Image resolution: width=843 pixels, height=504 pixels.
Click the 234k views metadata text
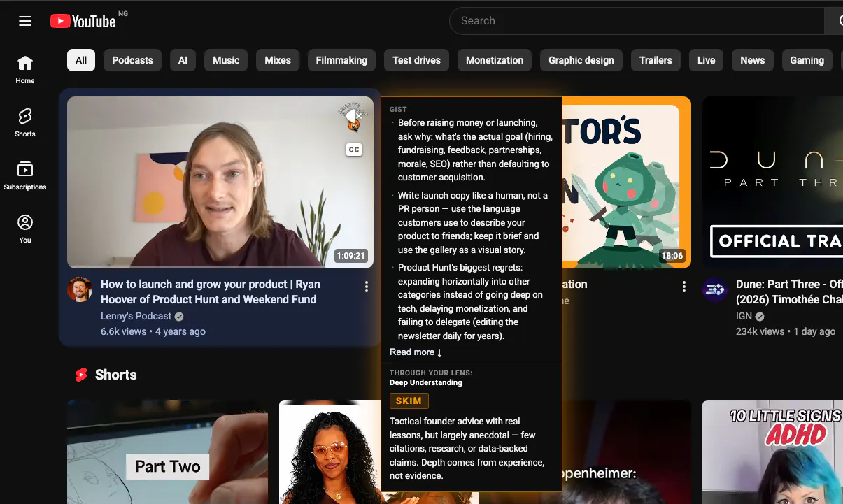pos(761,331)
